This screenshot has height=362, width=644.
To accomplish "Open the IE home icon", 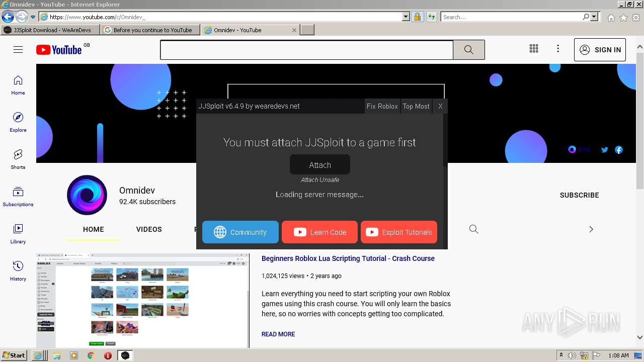I will pyautogui.click(x=611, y=18).
